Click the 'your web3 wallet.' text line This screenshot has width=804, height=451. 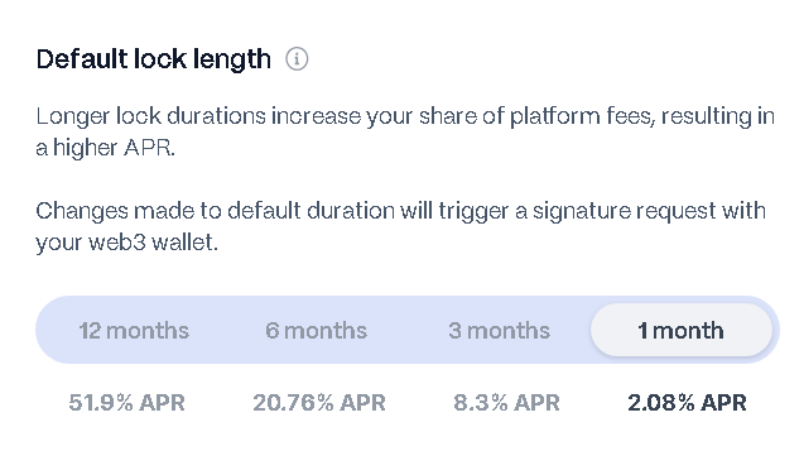(126, 241)
